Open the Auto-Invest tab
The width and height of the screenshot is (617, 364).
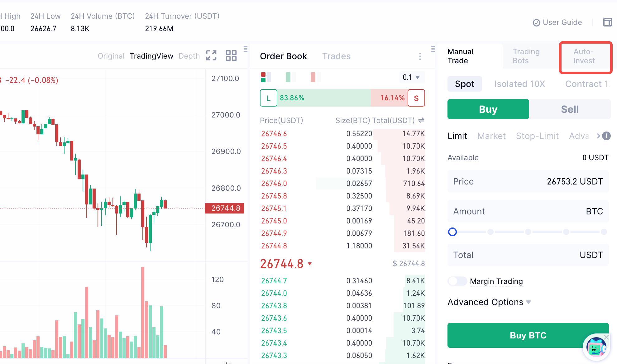coord(584,56)
